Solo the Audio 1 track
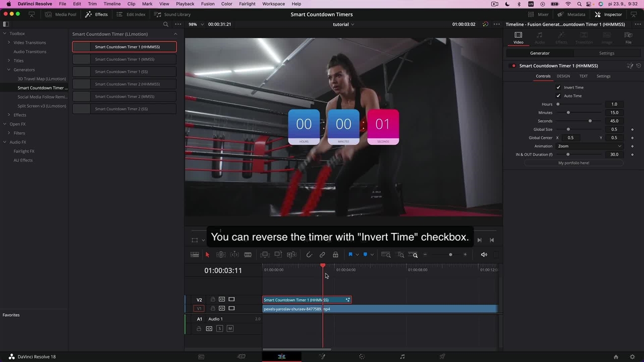 [219, 328]
